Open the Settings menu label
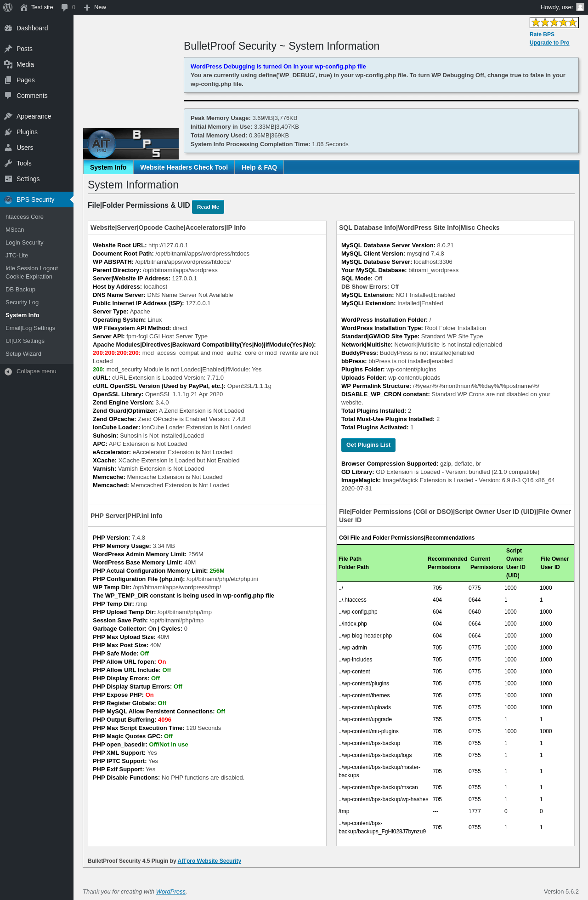Viewport: 588px width, 900px height. coord(28,179)
